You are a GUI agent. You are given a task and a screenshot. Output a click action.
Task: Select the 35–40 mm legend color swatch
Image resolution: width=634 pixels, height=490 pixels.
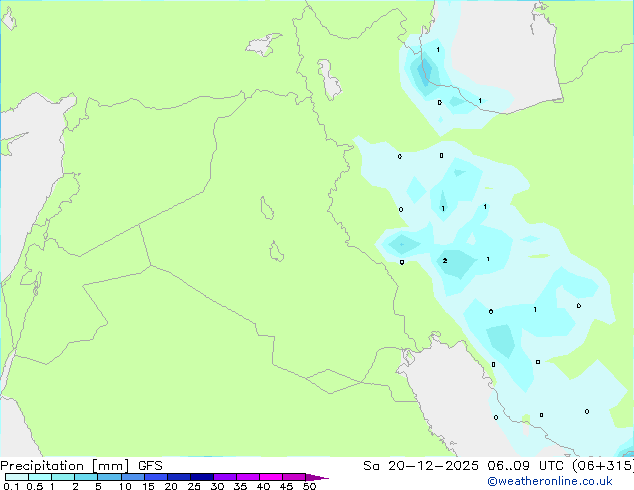click(248, 477)
